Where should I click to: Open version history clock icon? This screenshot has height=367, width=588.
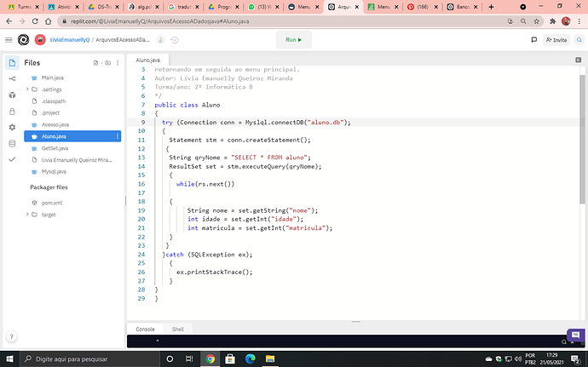pos(175,40)
